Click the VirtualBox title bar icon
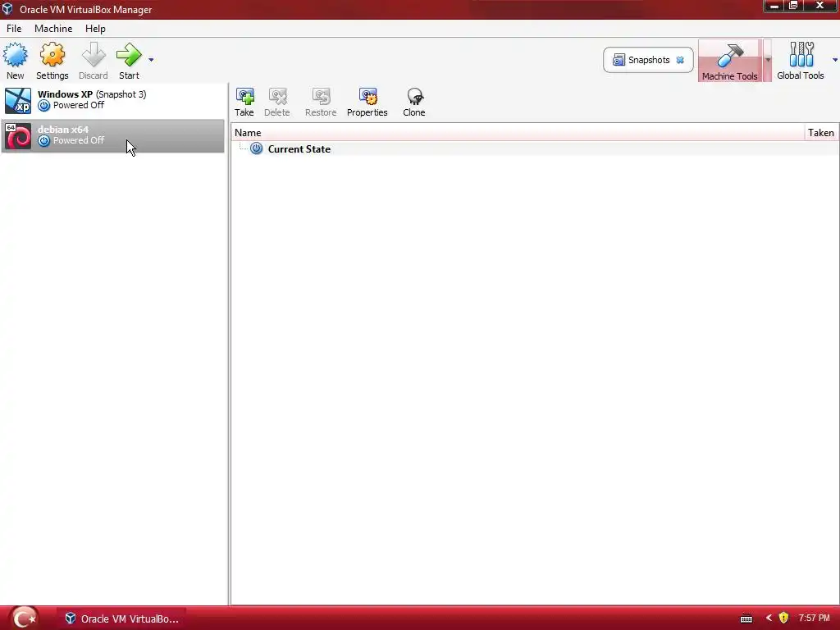This screenshot has height=630, width=840. click(x=7, y=9)
